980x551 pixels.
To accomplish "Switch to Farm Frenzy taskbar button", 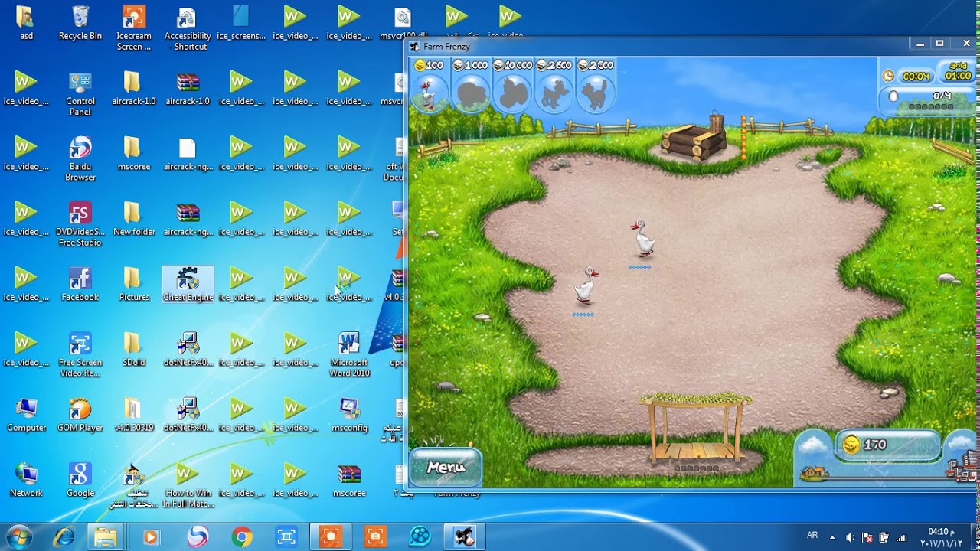I will tap(464, 536).
